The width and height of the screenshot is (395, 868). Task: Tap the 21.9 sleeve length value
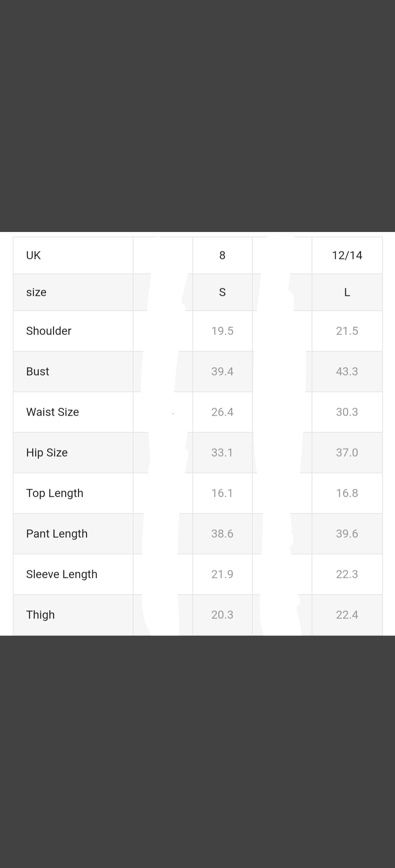pos(222,574)
